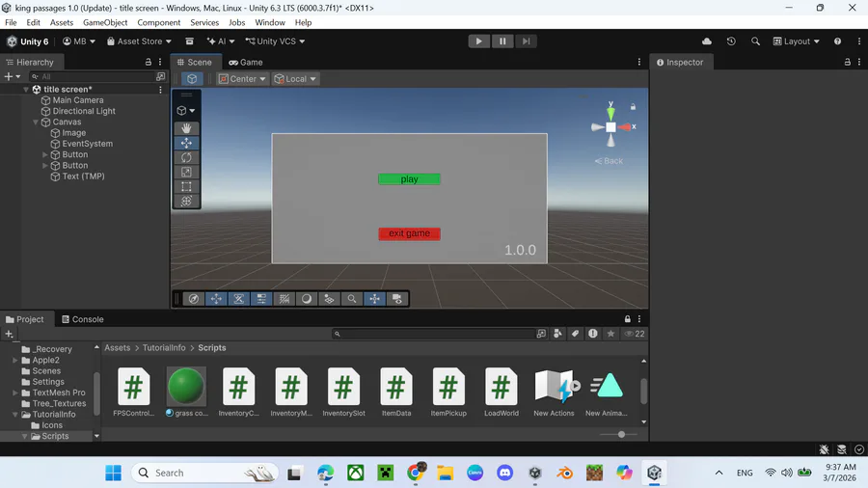The height and width of the screenshot is (488, 868).
Task: Toggle scene grid visibility button
Action: [x=284, y=299]
